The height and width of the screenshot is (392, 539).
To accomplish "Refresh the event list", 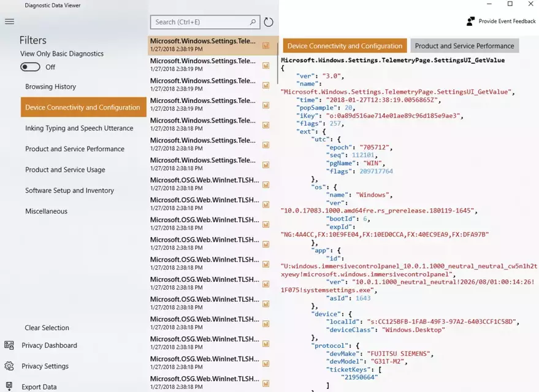I will coord(269,22).
